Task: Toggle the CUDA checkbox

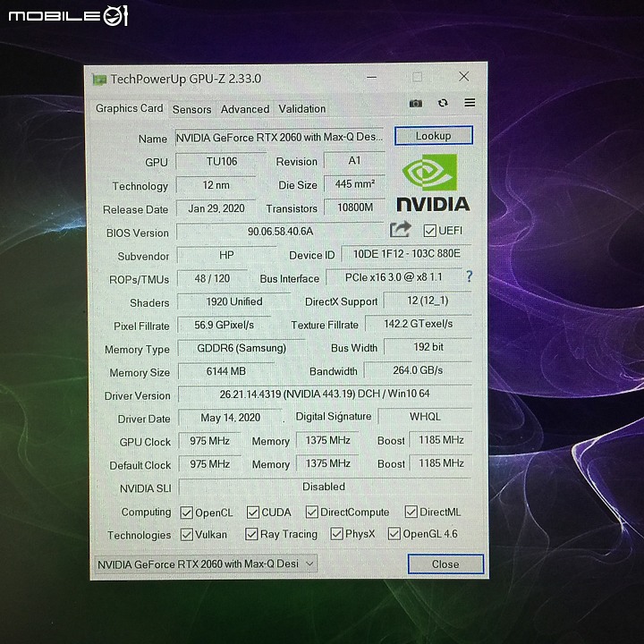Action: (x=253, y=513)
